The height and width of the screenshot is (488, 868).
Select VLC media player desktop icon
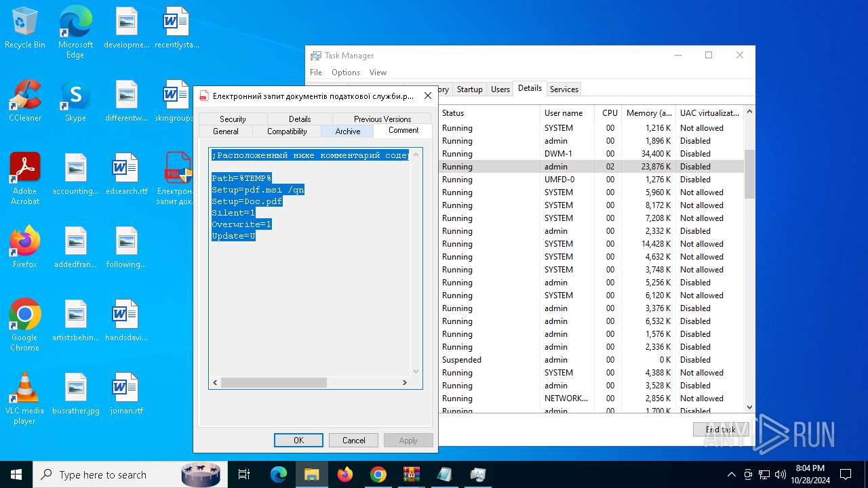pos(25,399)
